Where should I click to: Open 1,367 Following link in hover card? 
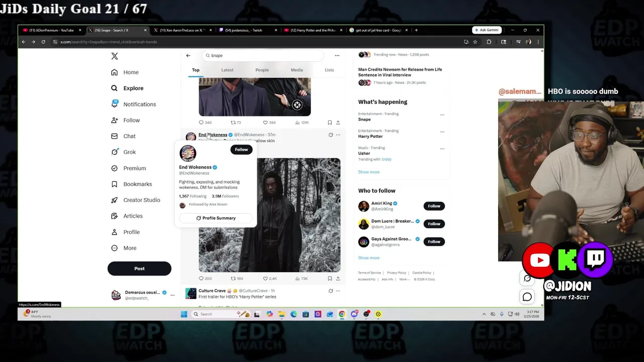click(193, 196)
